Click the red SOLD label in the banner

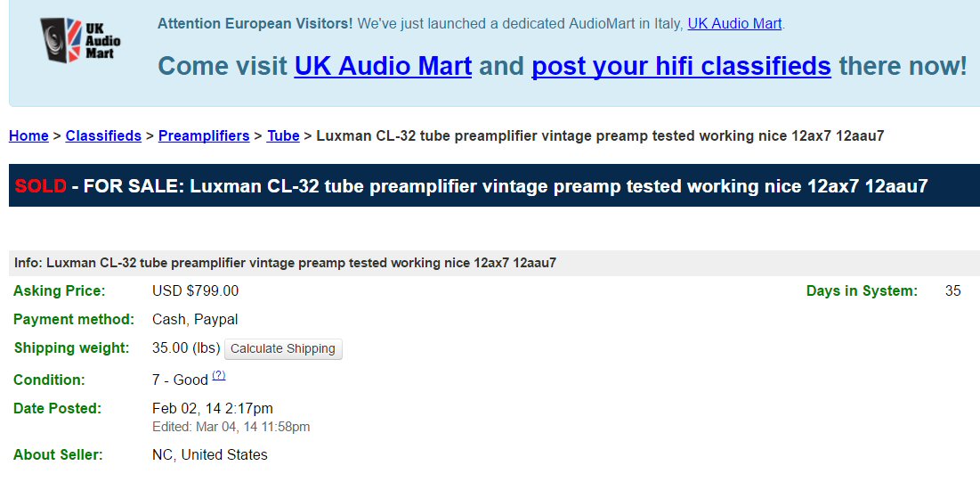[x=41, y=186]
